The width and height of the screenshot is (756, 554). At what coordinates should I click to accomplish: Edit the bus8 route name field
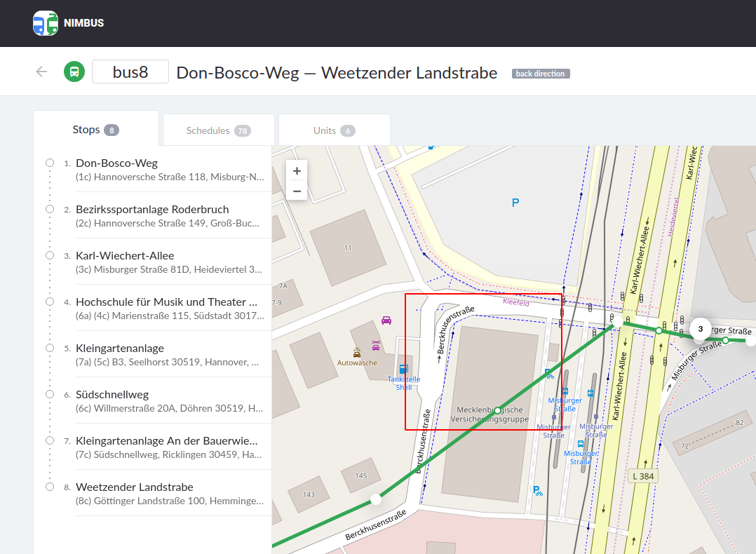(130, 72)
